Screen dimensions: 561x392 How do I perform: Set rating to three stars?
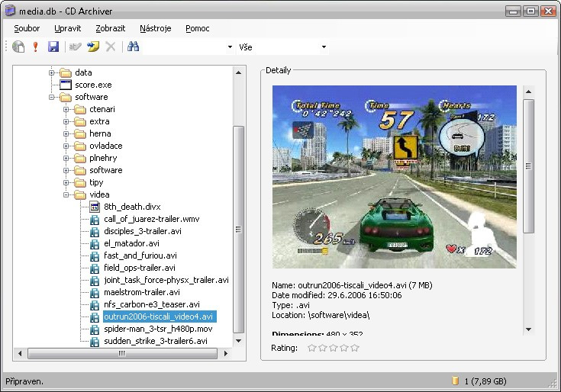333,348
